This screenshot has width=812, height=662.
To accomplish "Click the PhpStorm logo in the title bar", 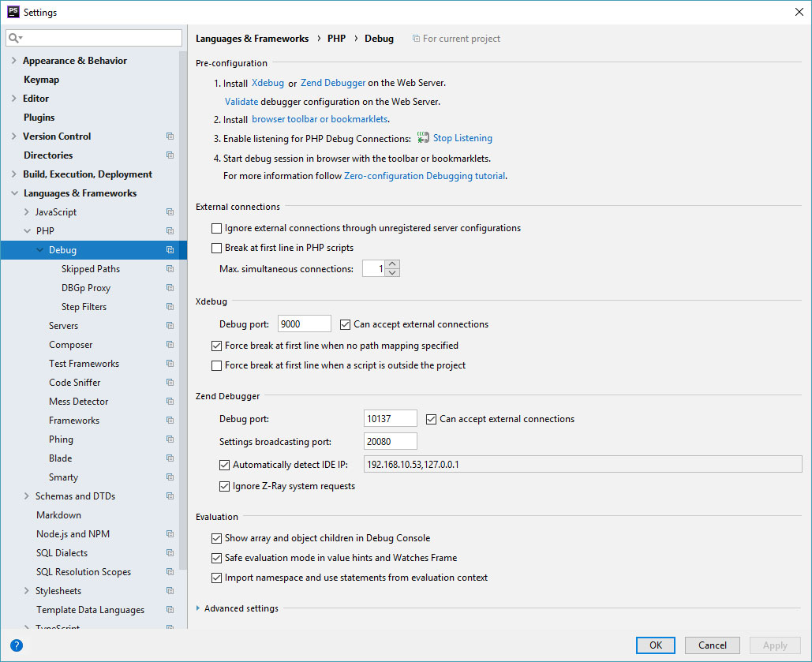I will pos(13,12).
